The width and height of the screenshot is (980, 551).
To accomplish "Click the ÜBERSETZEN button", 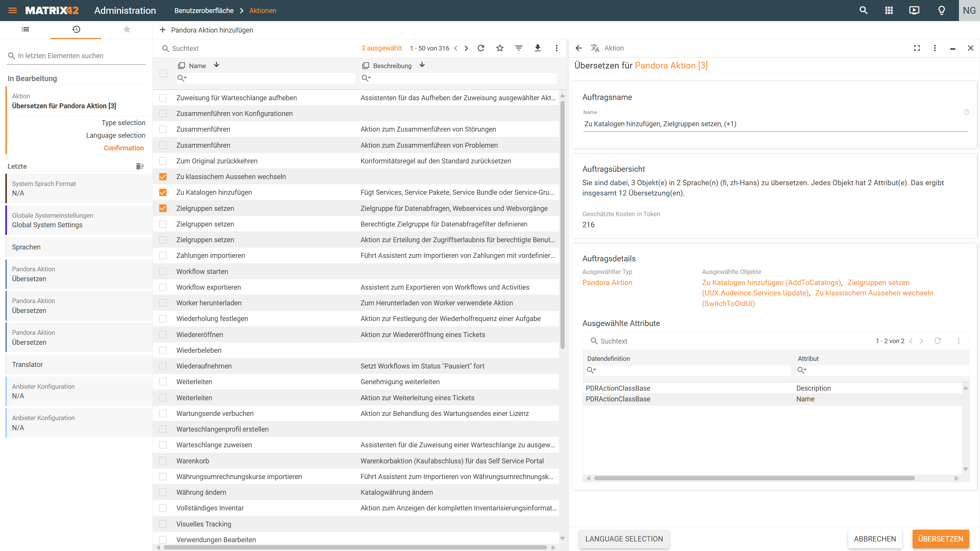I will pos(941,539).
